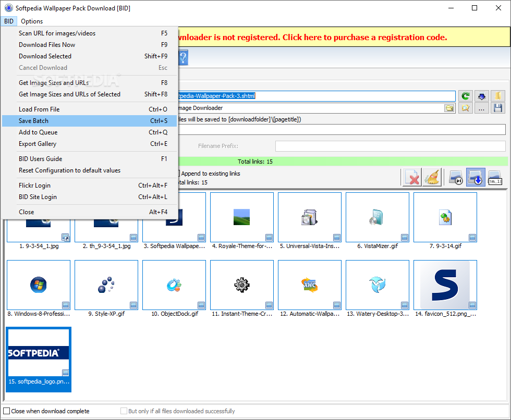Toggle Close when download complete checkbox
The width and height of the screenshot is (511, 420).
point(6,411)
